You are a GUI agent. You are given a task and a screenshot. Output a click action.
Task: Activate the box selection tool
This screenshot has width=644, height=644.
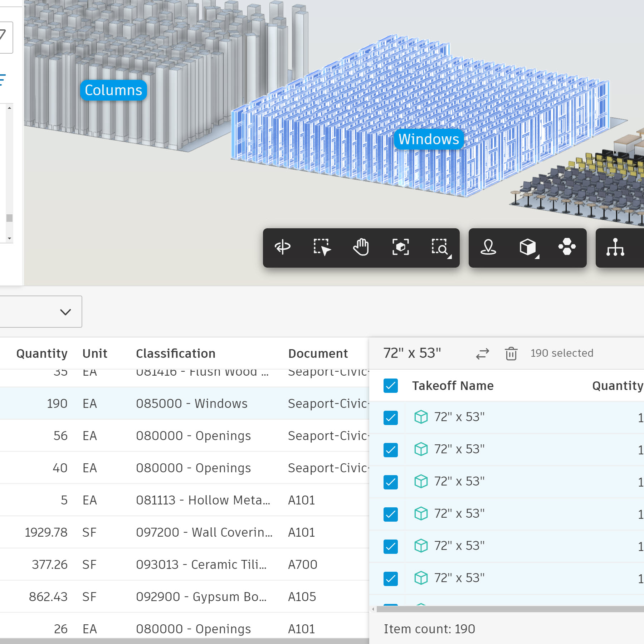(x=322, y=247)
